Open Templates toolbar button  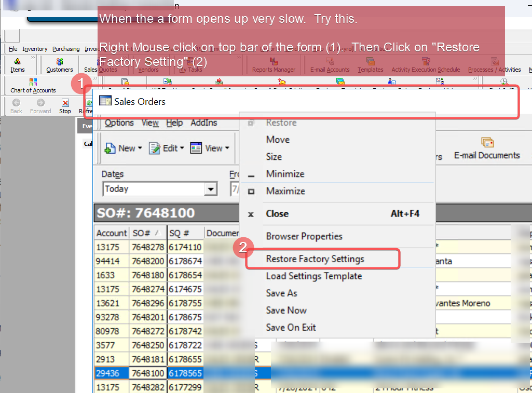pos(370,65)
